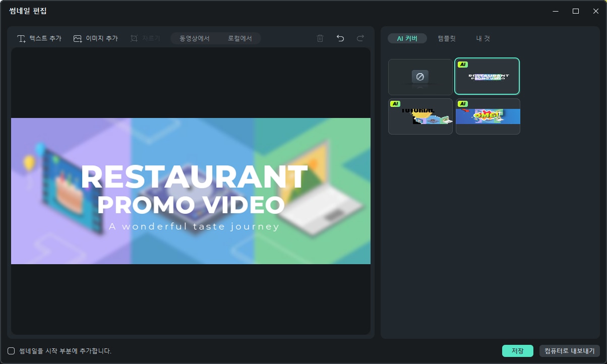Screen dimensions: 607x364
Task: Minimize the 썸네일 편집 window
Action: coord(556,11)
